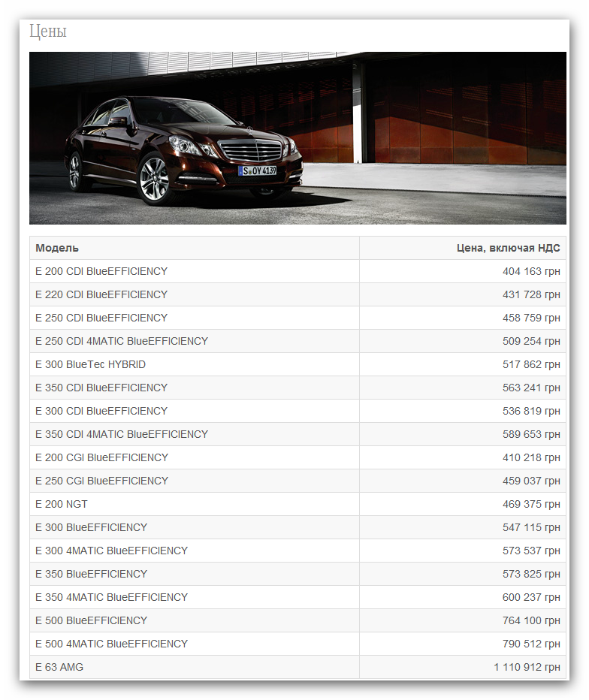The width and height of the screenshot is (589, 700).
Task: Select row 'E 200 CGI BlueEFFICIENCY'
Action: [298, 457]
